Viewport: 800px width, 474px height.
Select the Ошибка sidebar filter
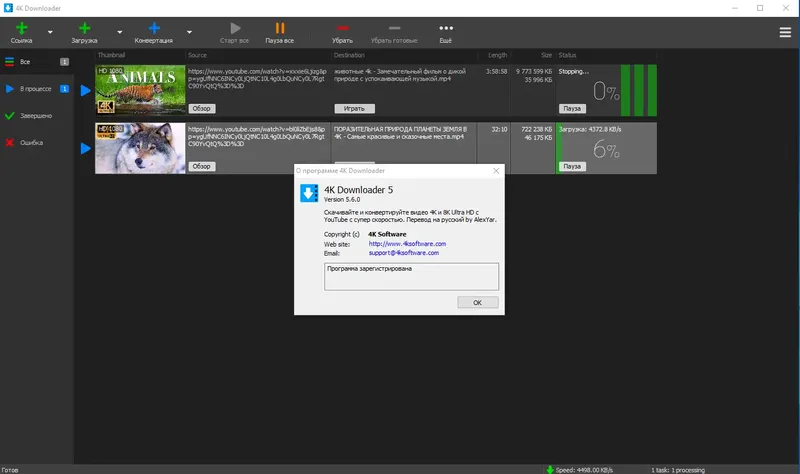(36, 143)
